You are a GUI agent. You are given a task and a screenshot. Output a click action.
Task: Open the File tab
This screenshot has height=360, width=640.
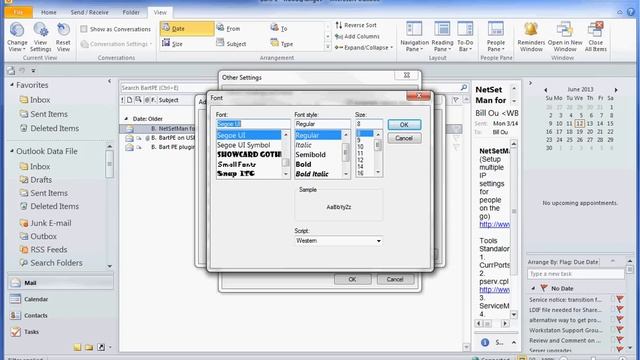(x=18, y=12)
